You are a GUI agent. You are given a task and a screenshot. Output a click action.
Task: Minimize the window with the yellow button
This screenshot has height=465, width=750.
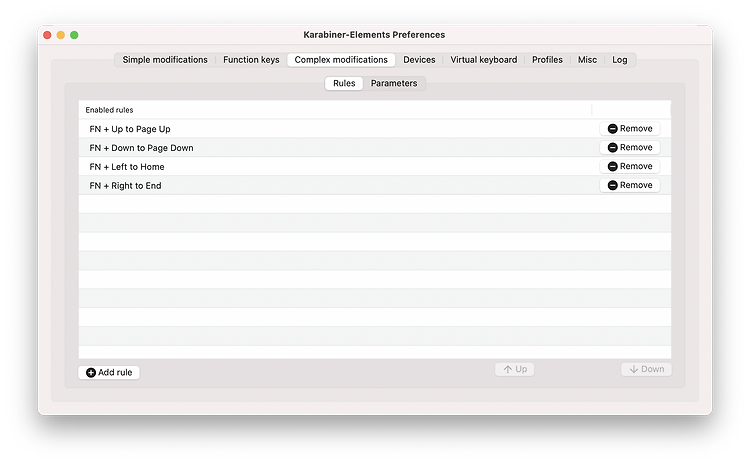point(61,35)
